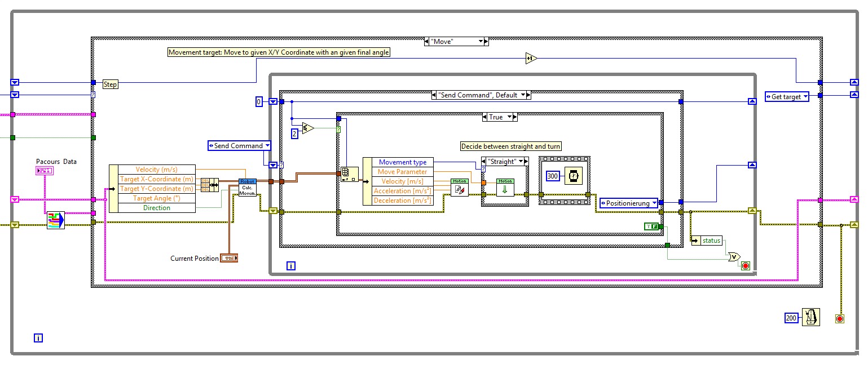Click the outer loop stop terminal below metronome

839,319
